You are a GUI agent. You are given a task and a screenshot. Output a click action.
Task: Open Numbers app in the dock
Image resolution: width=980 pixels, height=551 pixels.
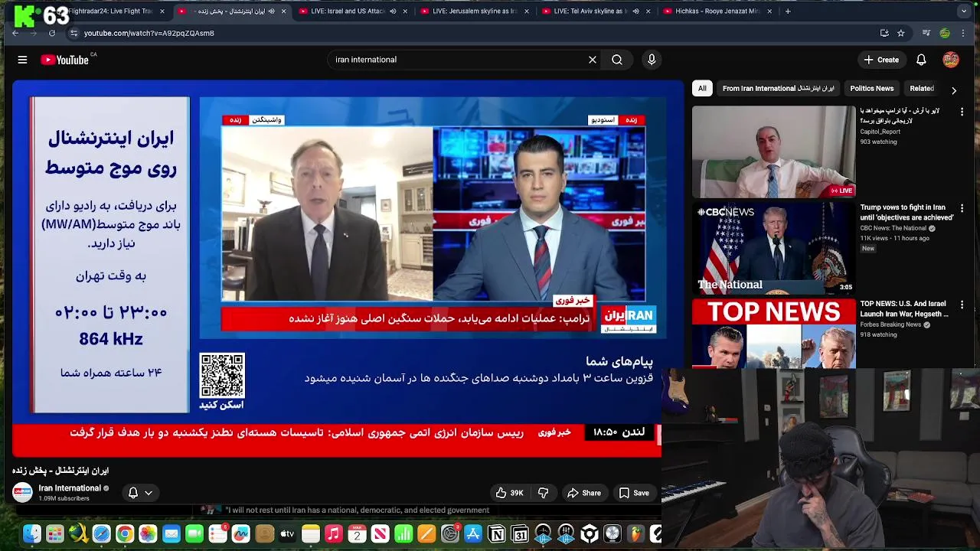[403, 534]
